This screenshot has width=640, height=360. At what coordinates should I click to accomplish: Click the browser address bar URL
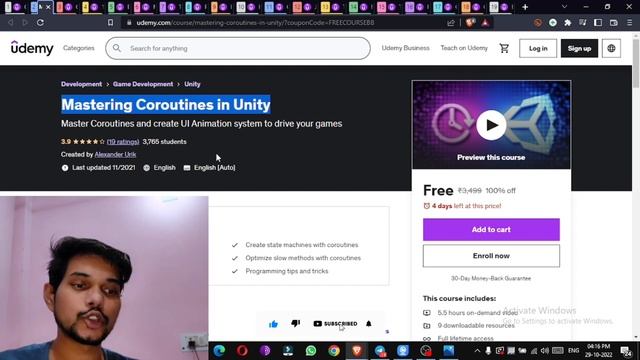pyautogui.click(x=256, y=23)
